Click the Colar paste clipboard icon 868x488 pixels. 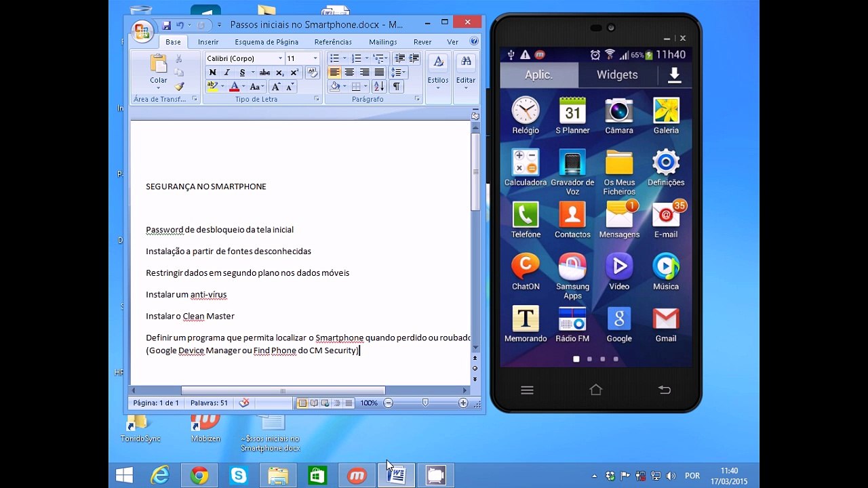(x=159, y=64)
